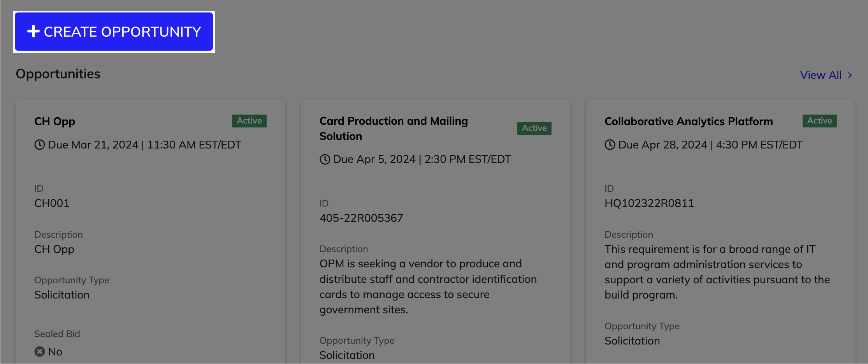This screenshot has height=364, width=868.
Task: Click the Due Apr 28, 2024 date text
Action: 663,145
